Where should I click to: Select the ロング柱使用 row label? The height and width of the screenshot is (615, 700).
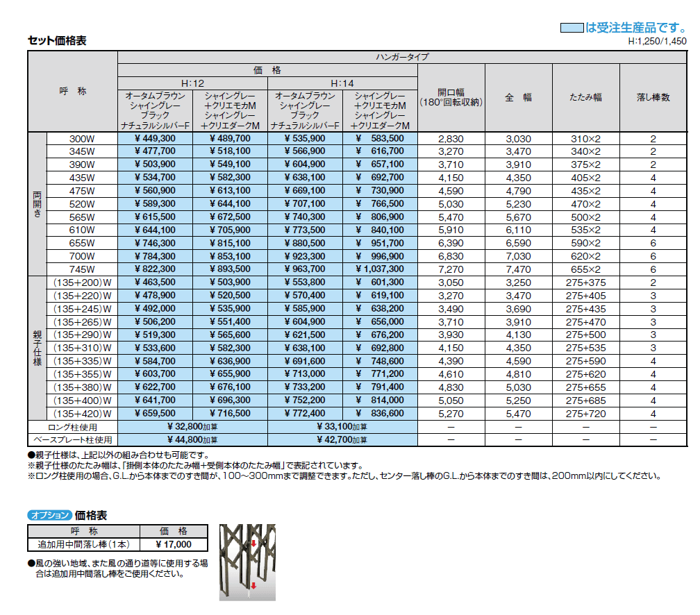(x=73, y=428)
